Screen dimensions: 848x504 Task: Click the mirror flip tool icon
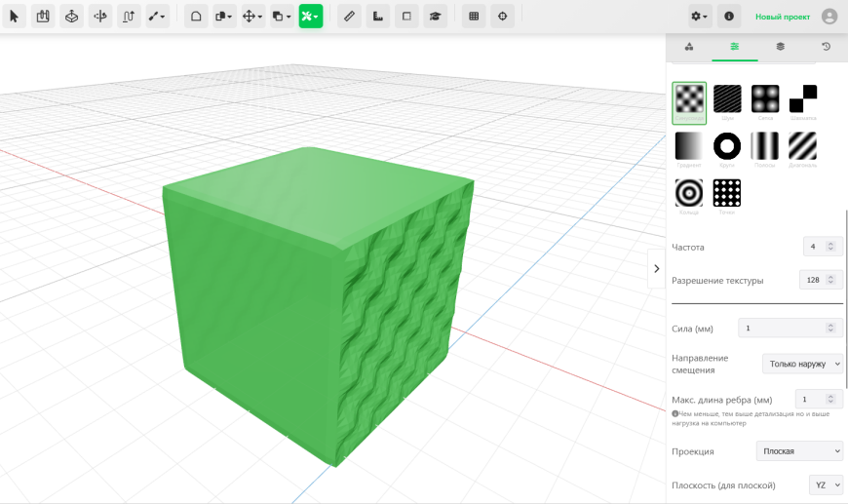(100, 17)
